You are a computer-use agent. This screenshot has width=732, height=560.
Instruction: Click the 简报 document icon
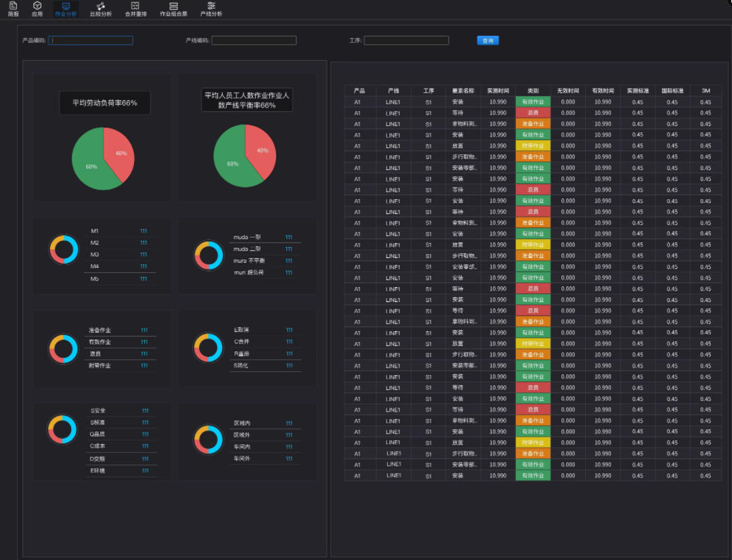pyautogui.click(x=13, y=6)
